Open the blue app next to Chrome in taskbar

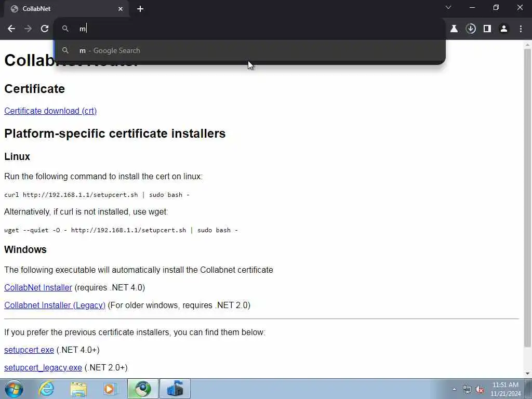[175, 389]
